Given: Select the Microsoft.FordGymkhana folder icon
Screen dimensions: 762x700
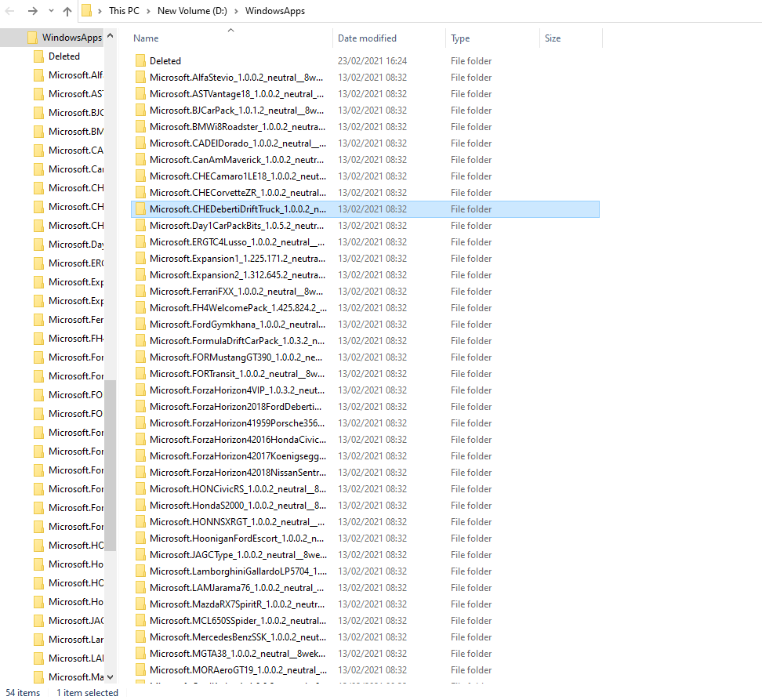Looking at the screenshot, I should coord(140,325).
